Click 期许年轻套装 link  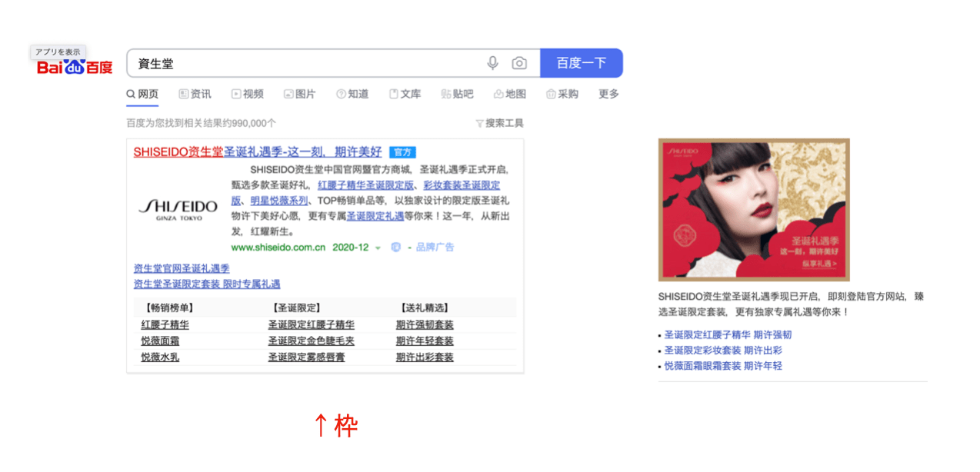[x=425, y=341]
